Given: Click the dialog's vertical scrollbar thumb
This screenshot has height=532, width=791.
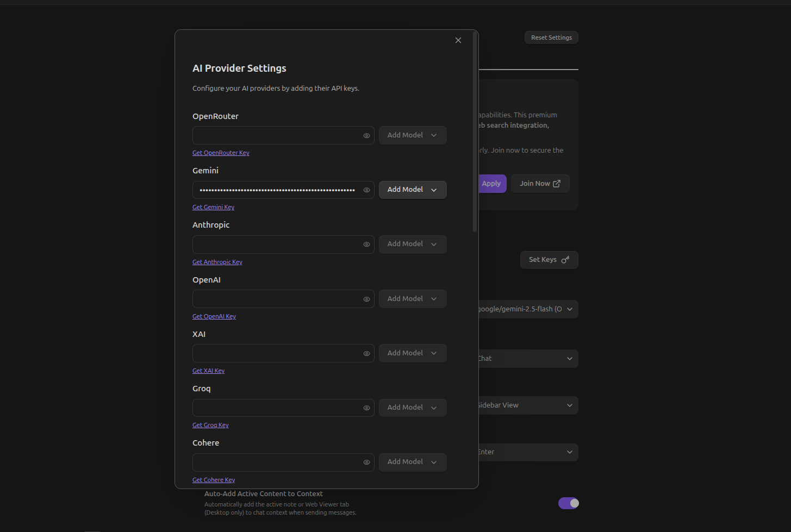Looking at the screenshot, I should point(475,132).
